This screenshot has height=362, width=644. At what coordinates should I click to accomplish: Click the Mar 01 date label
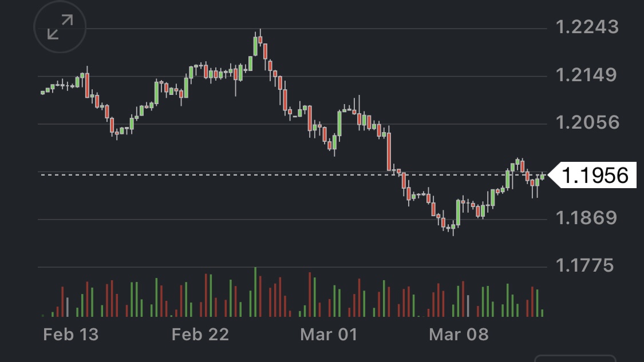point(329,334)
